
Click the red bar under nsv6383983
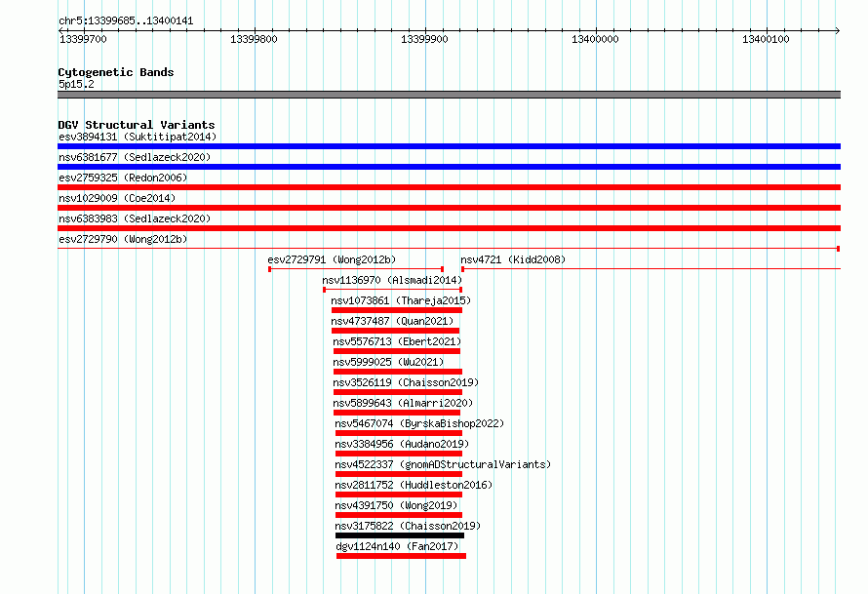point(449,228)
